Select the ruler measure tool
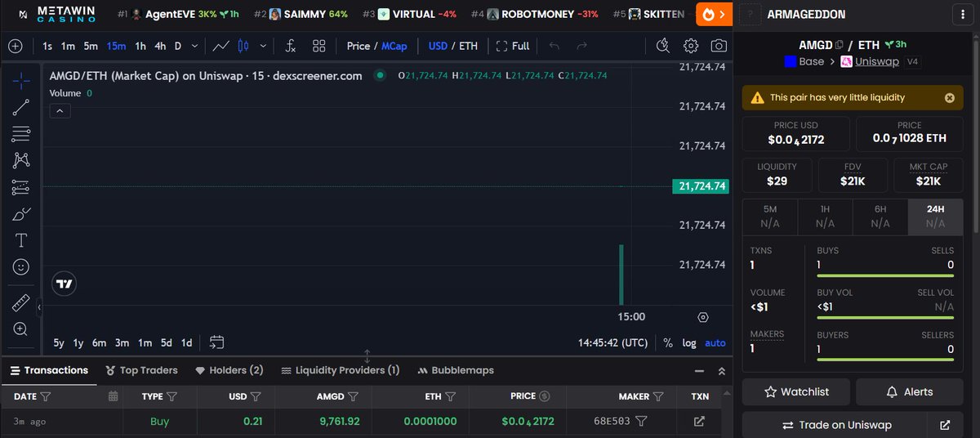Screen dimensions: 980x438 click(21, 303)
